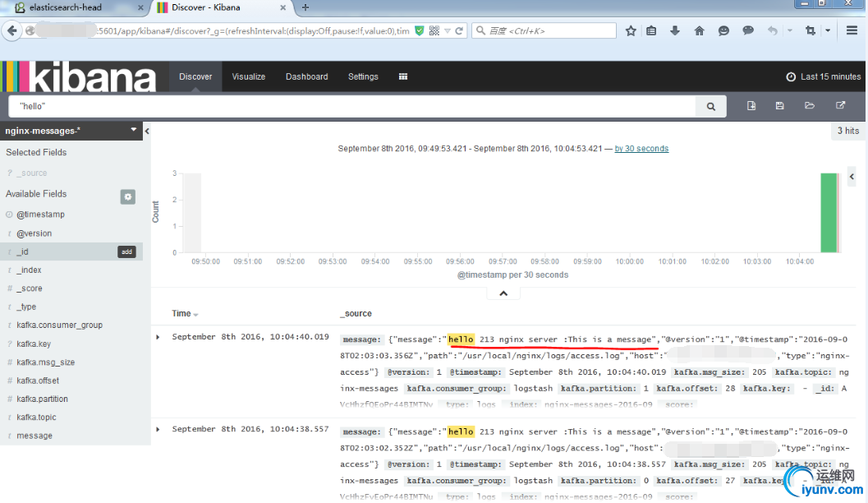Viewport: 868px width, 503px height.
Task: Select the message field in sidebar
Action: tap(34, 436)
